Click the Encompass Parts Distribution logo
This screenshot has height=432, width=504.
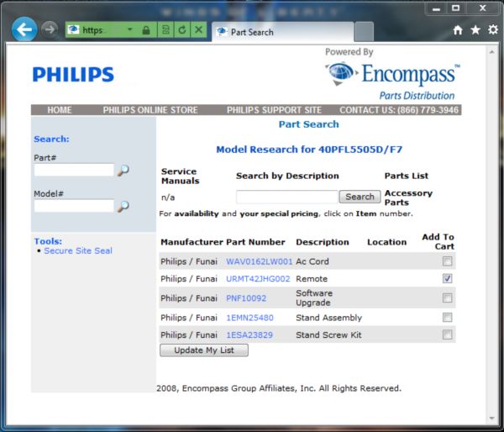pos(393,80)
